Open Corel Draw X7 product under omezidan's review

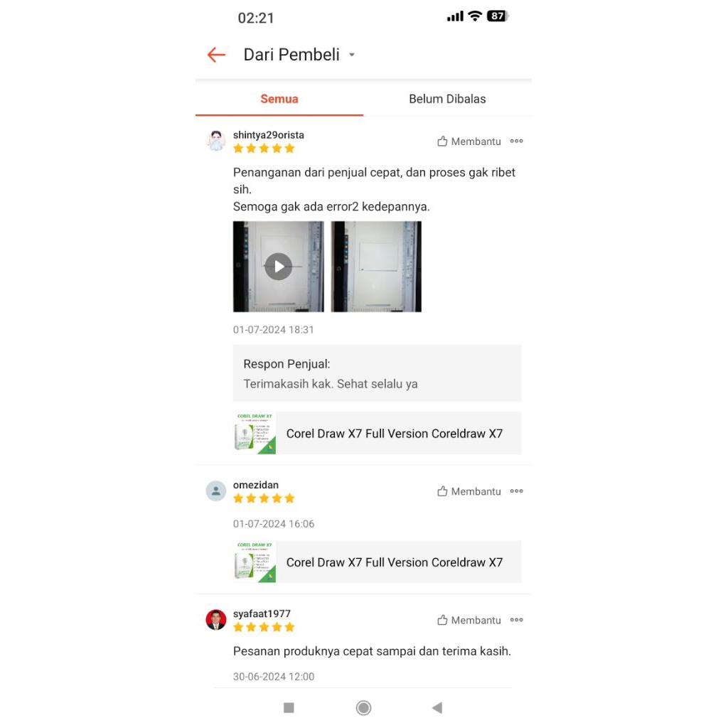tap(377, 562)
